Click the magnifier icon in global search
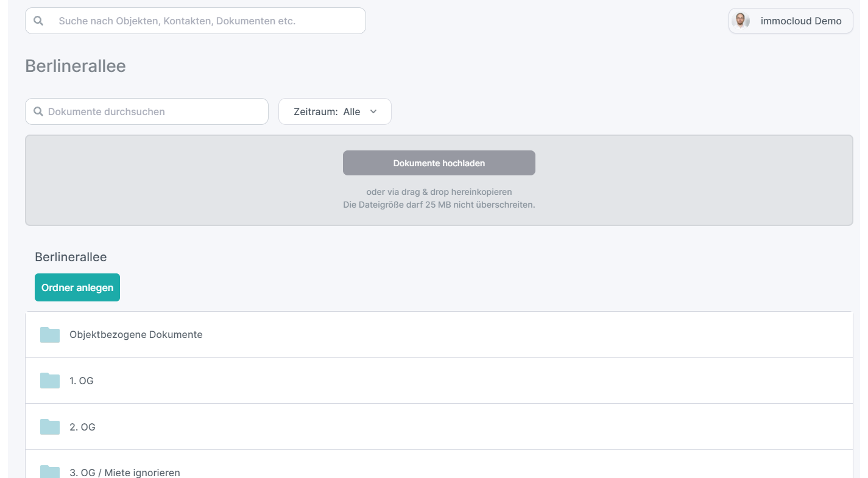Screen dimensions: 868x478 click(x=38, y=21)
